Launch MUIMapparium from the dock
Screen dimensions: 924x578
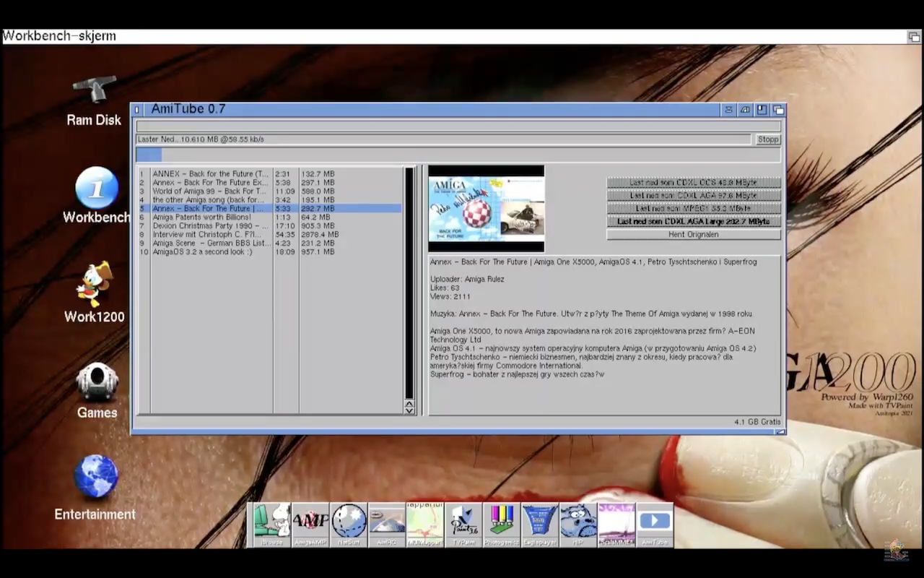pyautogui.click(x=425, y=525)
